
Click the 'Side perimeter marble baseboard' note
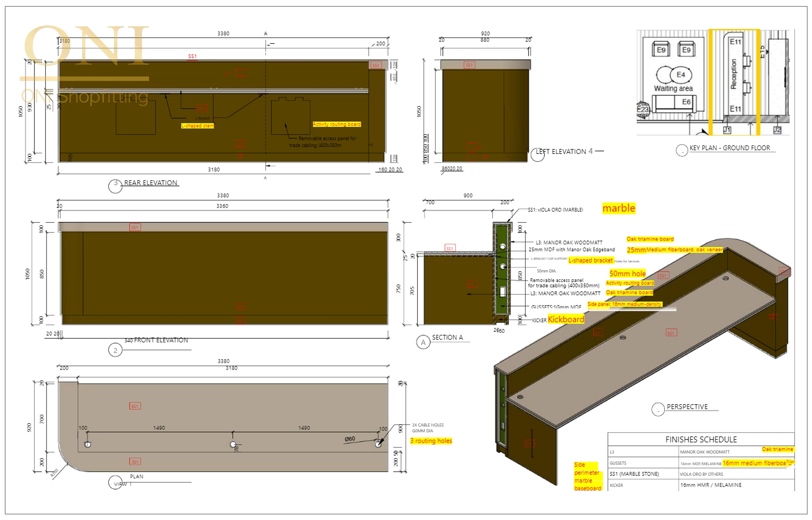tap(587, 476)
